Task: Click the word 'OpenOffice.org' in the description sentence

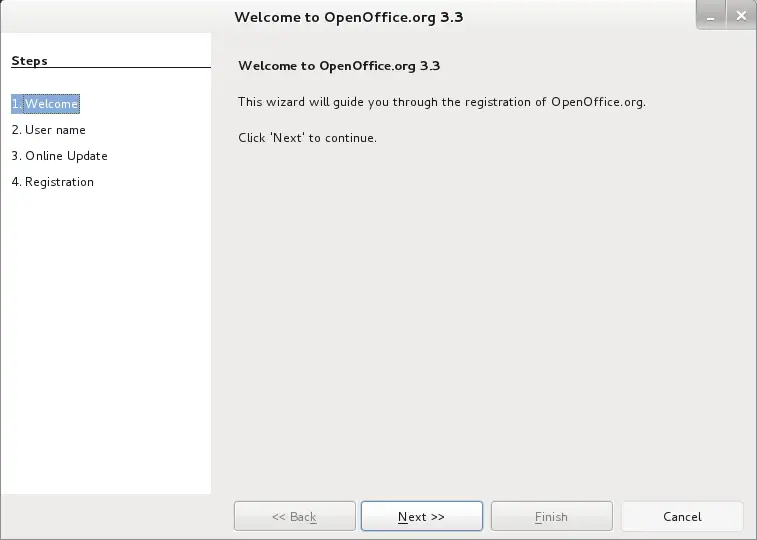Action: 598,102
